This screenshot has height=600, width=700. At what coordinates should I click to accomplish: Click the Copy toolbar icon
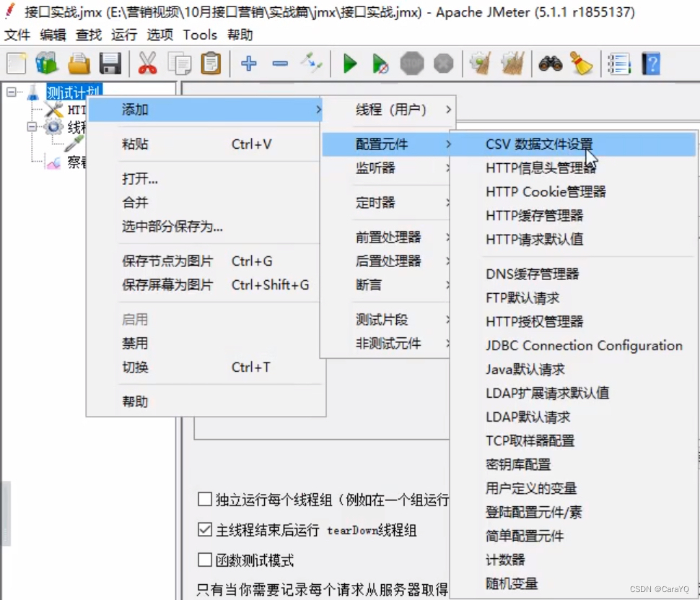tap(180, 64)
